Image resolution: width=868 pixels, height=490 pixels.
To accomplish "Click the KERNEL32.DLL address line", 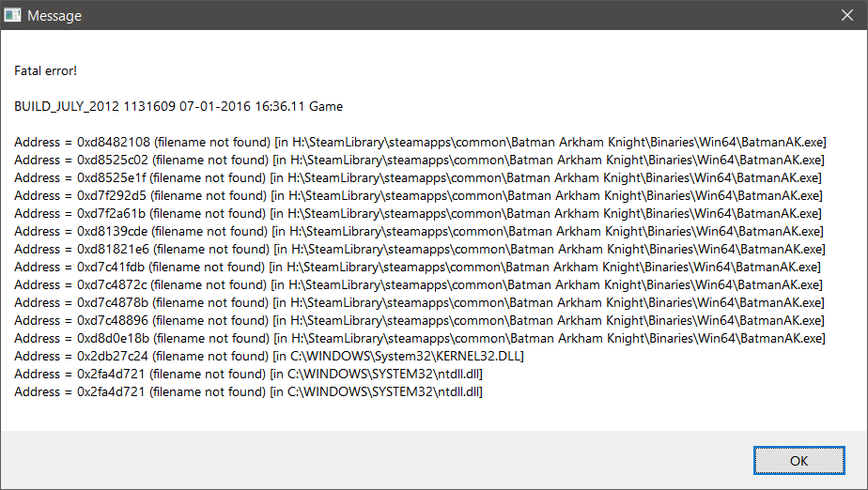I will pos(269,356).
